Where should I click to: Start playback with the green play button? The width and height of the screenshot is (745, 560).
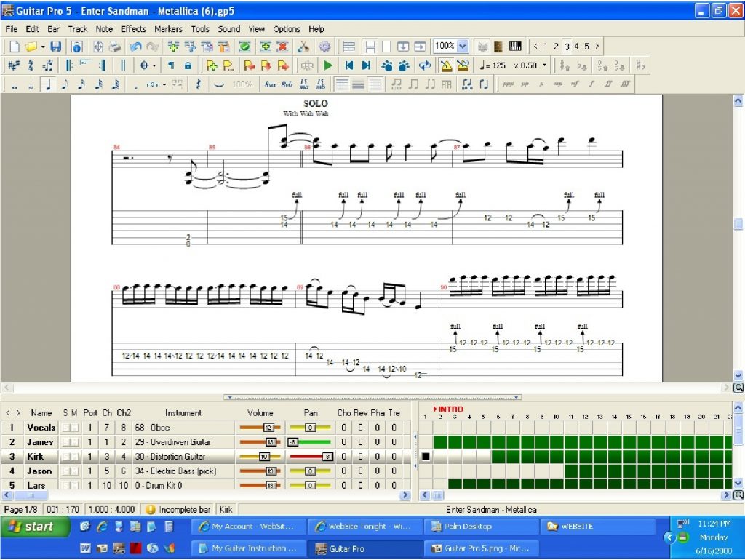tap(328, 65)
